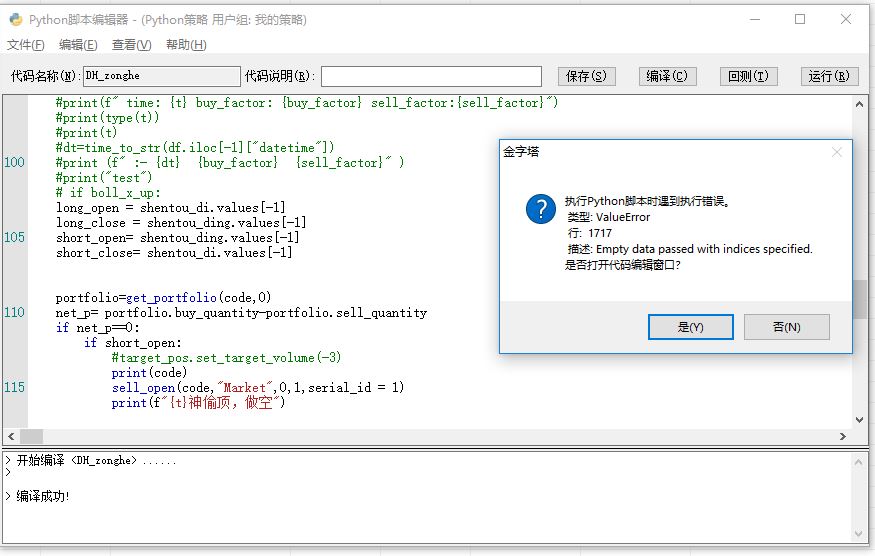Image resolution: width=875 pixels, height=556 pixels.
Task: Click code editor horizontal scroll left arrow
Action: point(11,437)
